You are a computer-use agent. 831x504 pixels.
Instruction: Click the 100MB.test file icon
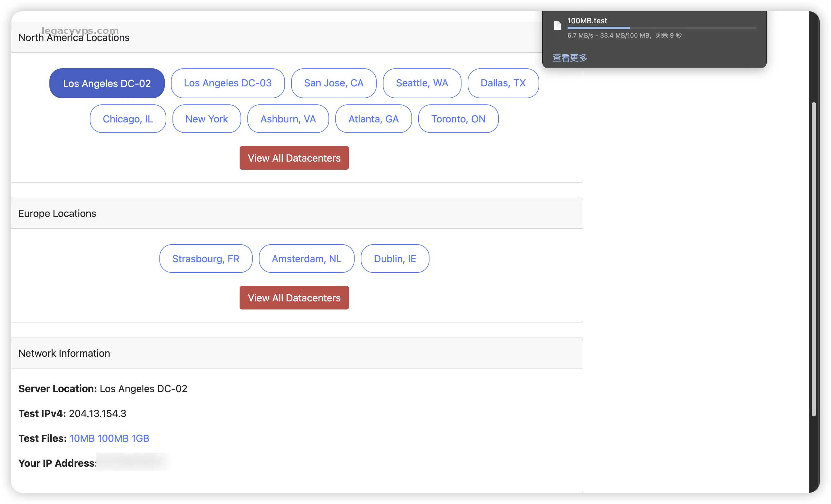tap(557, 25)
